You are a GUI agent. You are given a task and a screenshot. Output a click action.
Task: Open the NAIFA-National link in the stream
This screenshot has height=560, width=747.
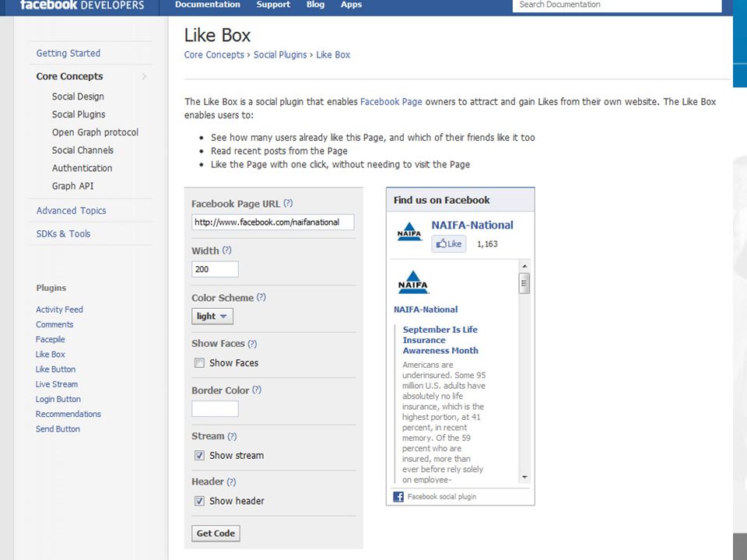426,310
